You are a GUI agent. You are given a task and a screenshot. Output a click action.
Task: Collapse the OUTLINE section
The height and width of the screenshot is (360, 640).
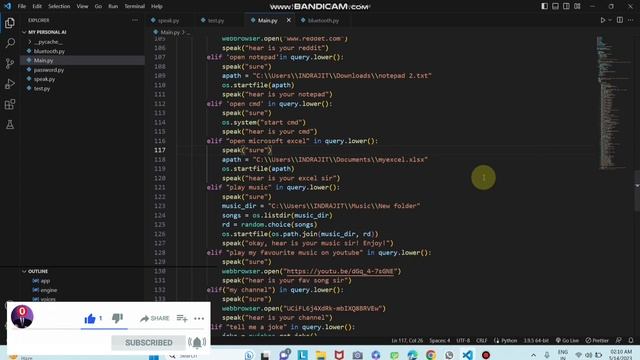click(x=37, y=271)
